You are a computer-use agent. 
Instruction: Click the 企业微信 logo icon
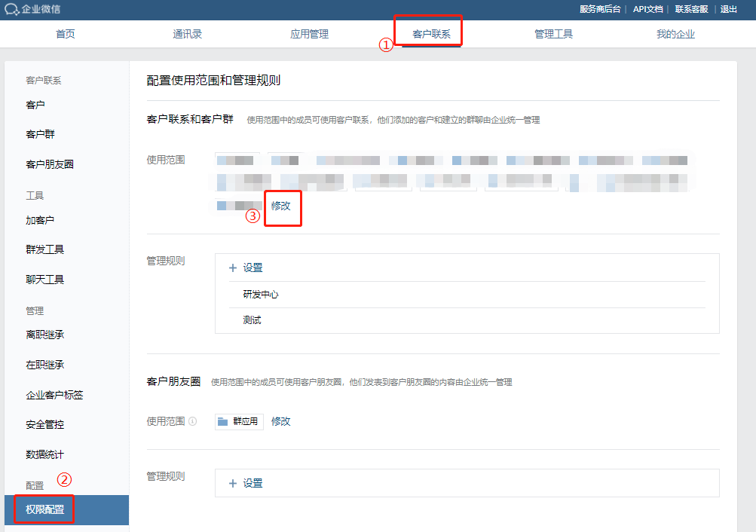click(x=11, y=9)
